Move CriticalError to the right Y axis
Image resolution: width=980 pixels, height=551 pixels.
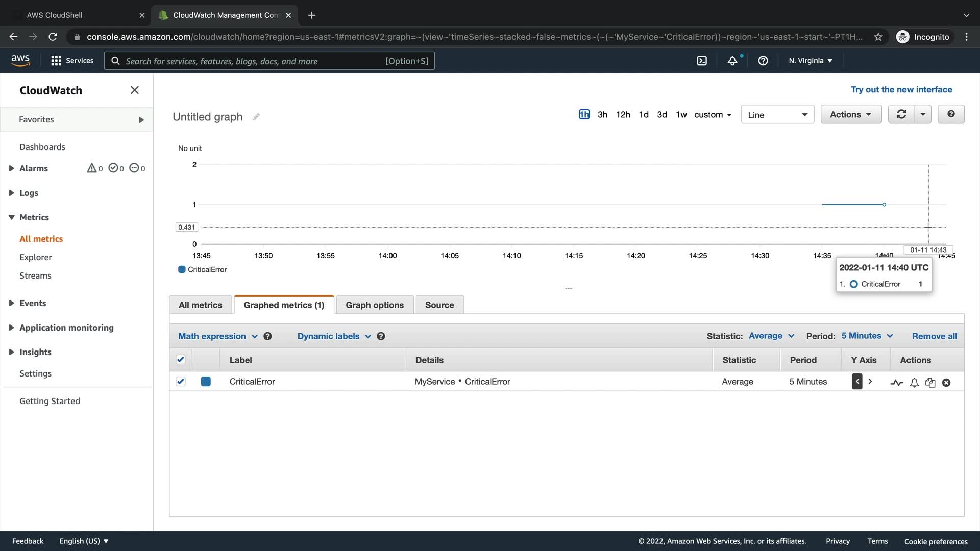[x=870, y=382]
